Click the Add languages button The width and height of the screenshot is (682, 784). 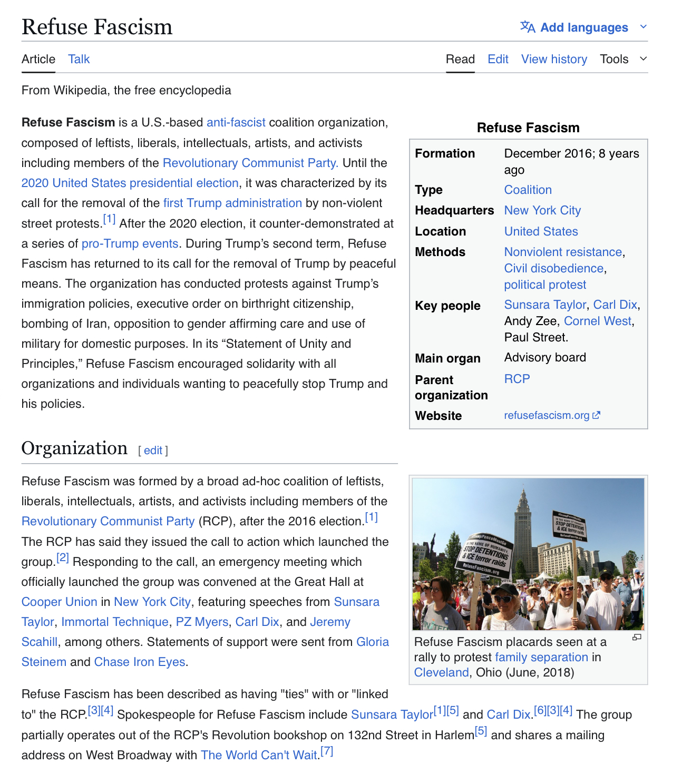584,27
